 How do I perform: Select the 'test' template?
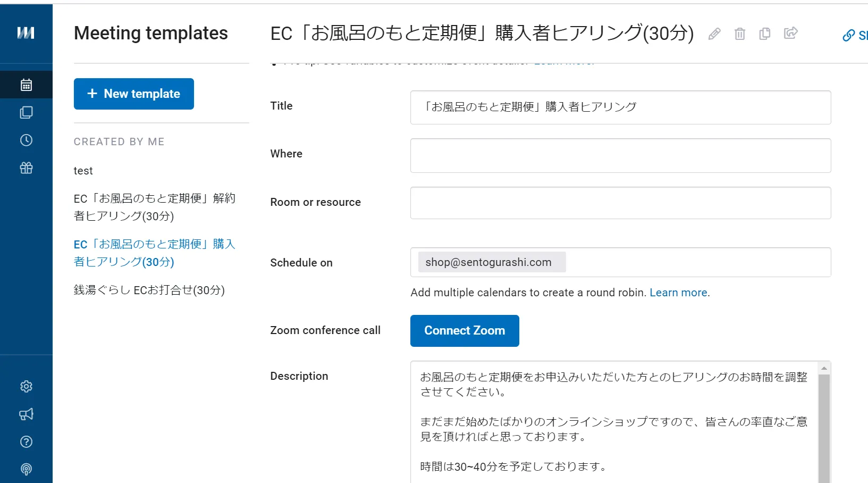pos(83,171)
